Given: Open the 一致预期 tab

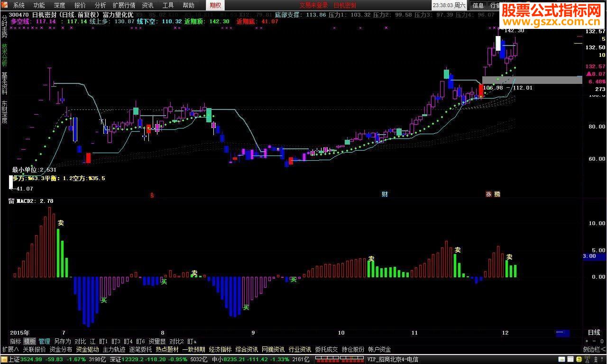Looking at the screenshot, I should pyautogui.click(x=193, y=349).
